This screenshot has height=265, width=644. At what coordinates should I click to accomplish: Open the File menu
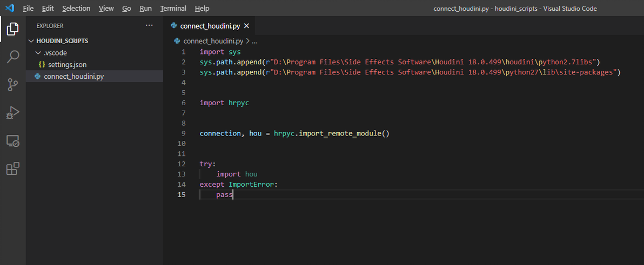coord(28,9)
